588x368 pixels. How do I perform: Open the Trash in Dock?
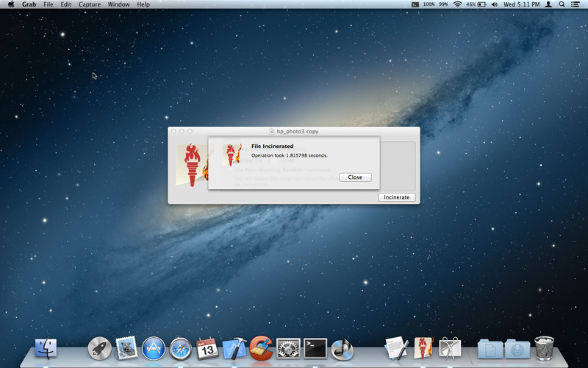tap(544, 348)
